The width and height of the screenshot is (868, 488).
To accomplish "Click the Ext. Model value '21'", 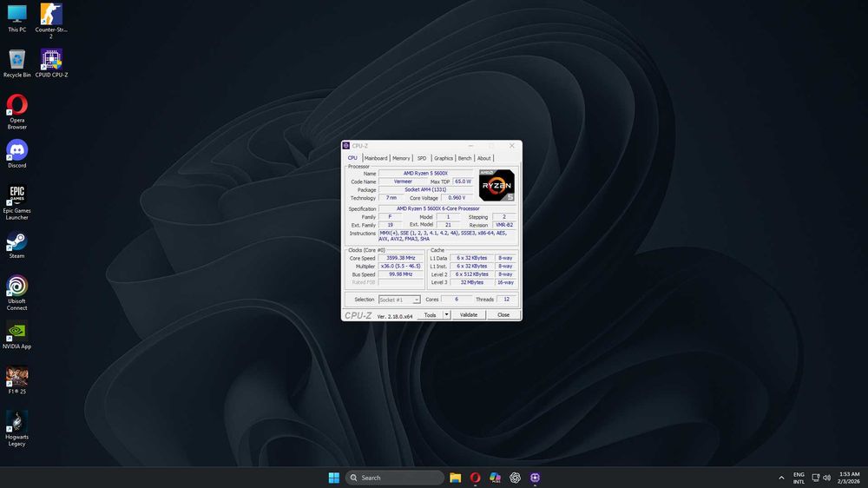I will [x=449, y=225].
